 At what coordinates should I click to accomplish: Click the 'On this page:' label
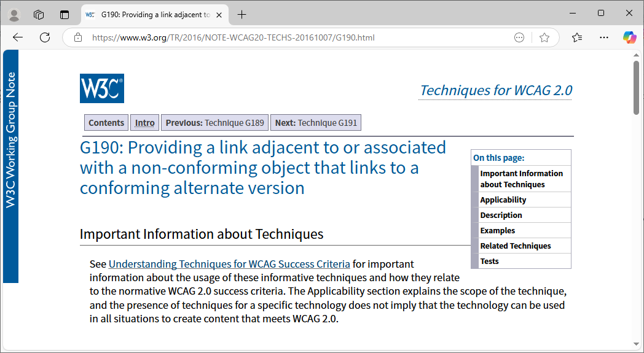[x=498, y=158]
